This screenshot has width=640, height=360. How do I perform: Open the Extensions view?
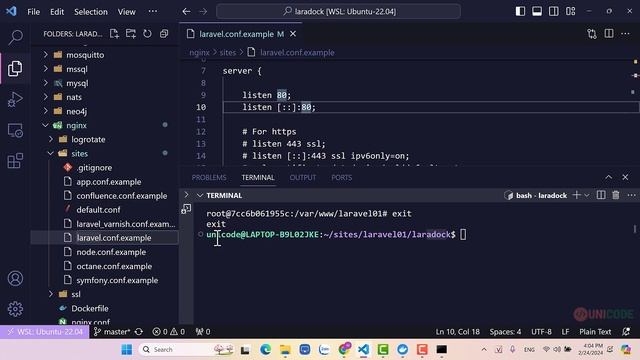(15, 161)
